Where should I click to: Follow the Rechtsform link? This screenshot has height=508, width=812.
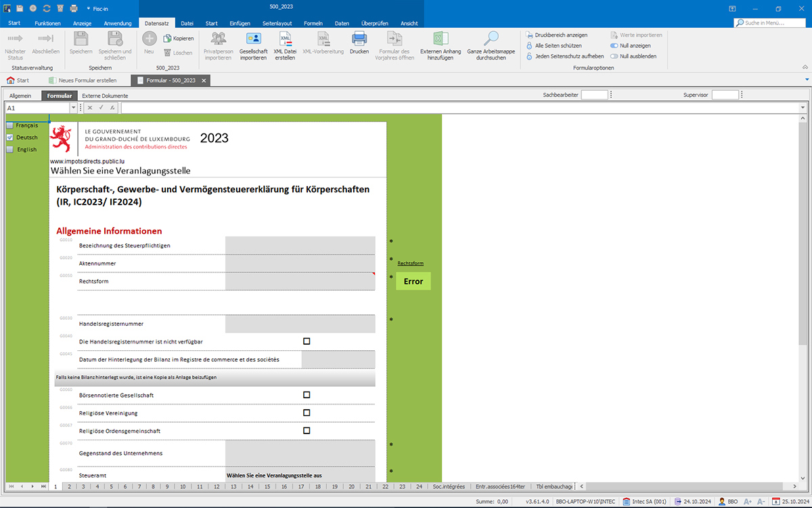(x=410, y=263)
